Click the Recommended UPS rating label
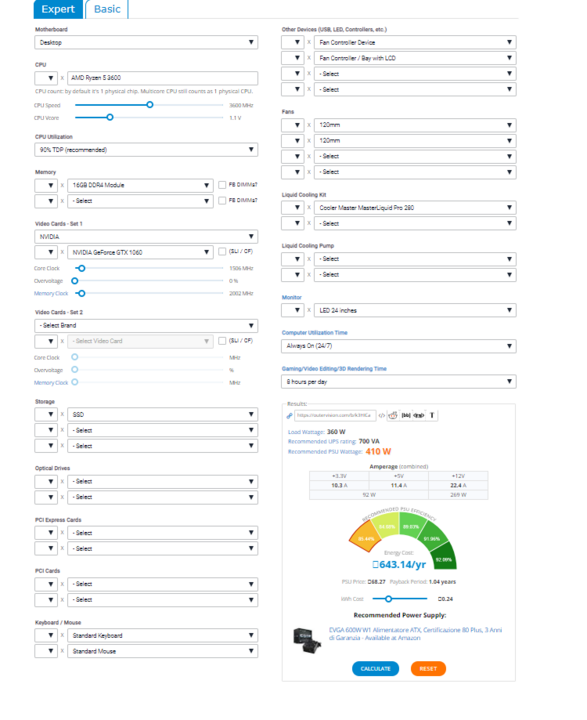 click(x=322, y=442)
